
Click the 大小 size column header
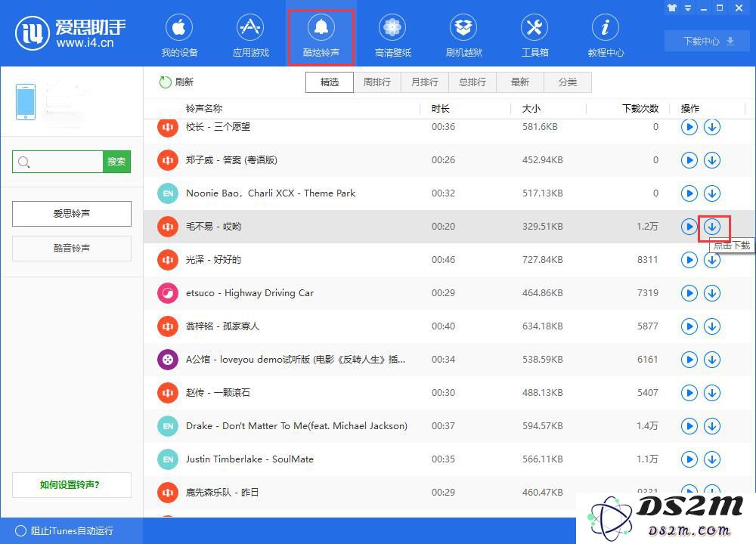click(531, 108)
